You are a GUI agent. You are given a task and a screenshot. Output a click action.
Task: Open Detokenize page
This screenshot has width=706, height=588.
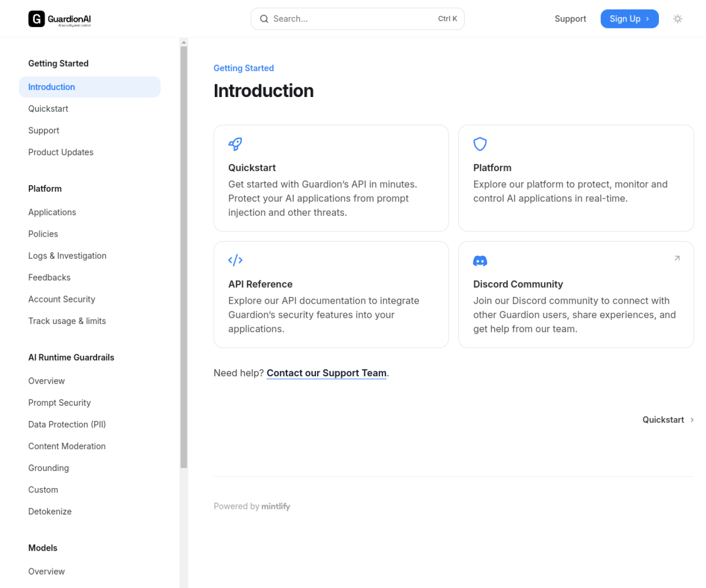coord(90,512)
